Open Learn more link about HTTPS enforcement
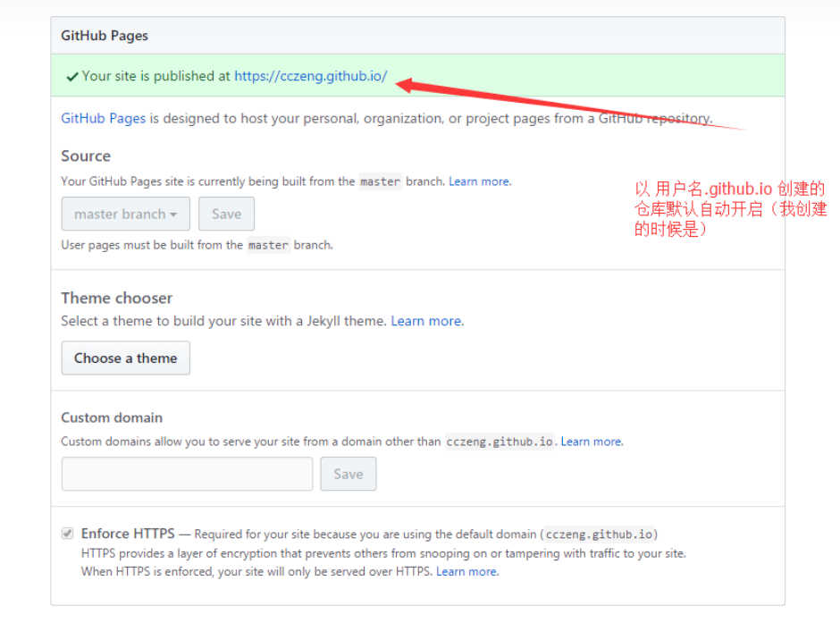 [466, 571]
